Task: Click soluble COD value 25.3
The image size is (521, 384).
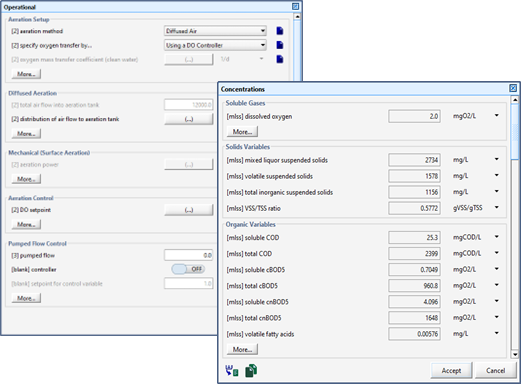Action: tap(414, 238)
